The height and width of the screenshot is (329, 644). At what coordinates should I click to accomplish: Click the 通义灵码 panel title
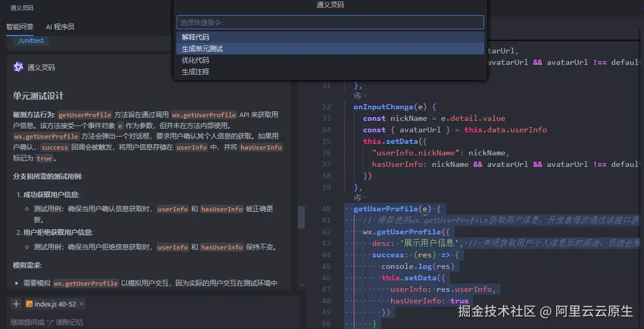point(22,8)
